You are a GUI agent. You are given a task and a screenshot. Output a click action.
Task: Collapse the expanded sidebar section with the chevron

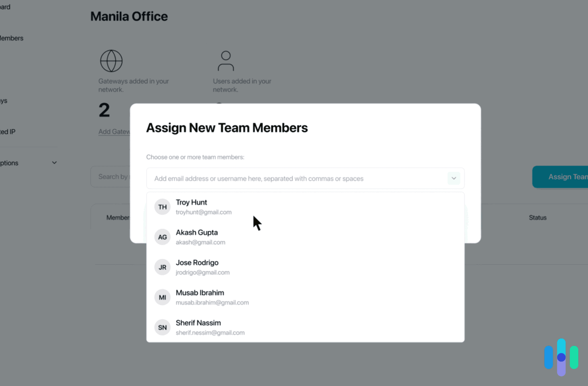(54, 162)
